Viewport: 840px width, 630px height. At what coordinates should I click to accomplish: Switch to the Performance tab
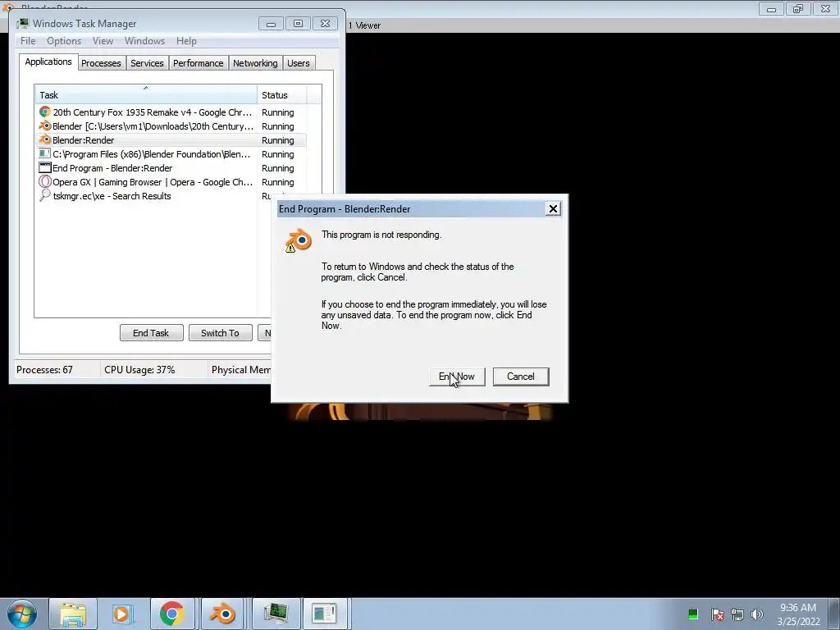pyautogui.click(x=199, y=63)
